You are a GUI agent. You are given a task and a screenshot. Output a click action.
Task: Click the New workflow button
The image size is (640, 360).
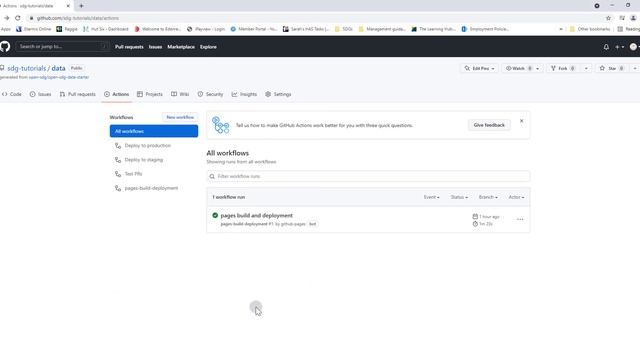click(x=180, y=117)
